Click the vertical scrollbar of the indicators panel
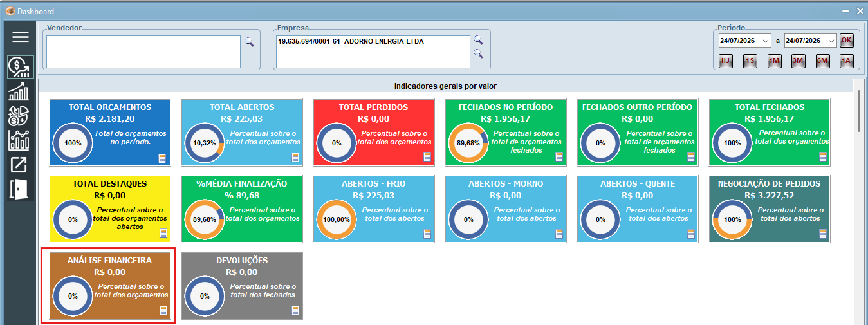 860,111
